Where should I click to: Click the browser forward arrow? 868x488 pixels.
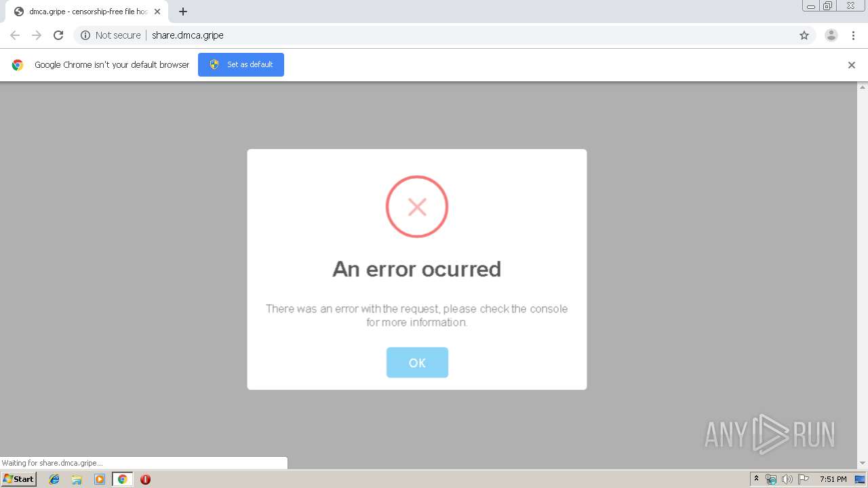tap(37, 35)
